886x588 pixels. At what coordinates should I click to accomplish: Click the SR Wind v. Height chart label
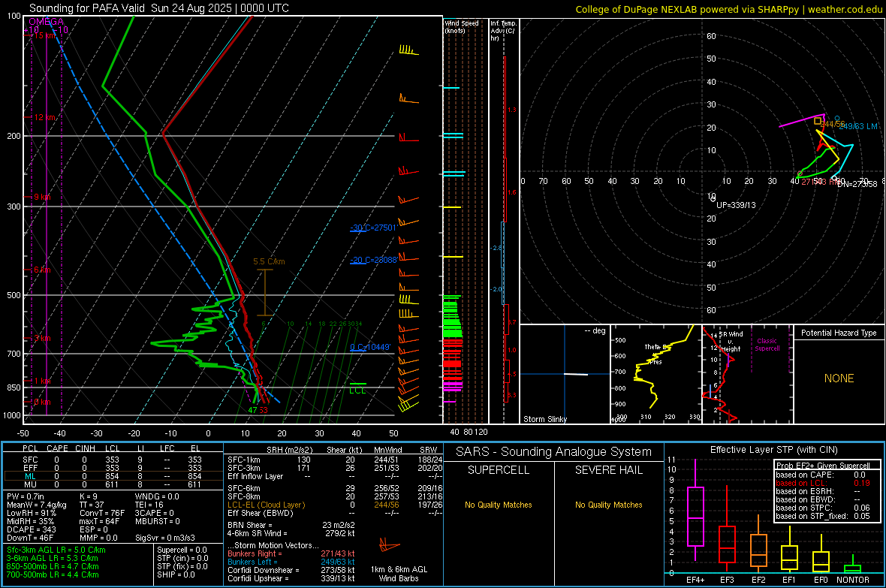731,342
